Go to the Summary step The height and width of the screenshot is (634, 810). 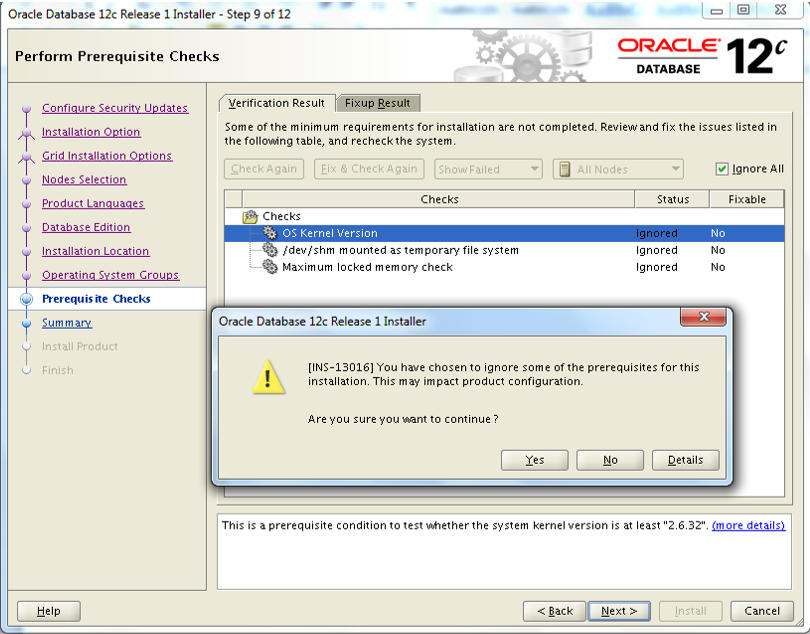point(67,322)
